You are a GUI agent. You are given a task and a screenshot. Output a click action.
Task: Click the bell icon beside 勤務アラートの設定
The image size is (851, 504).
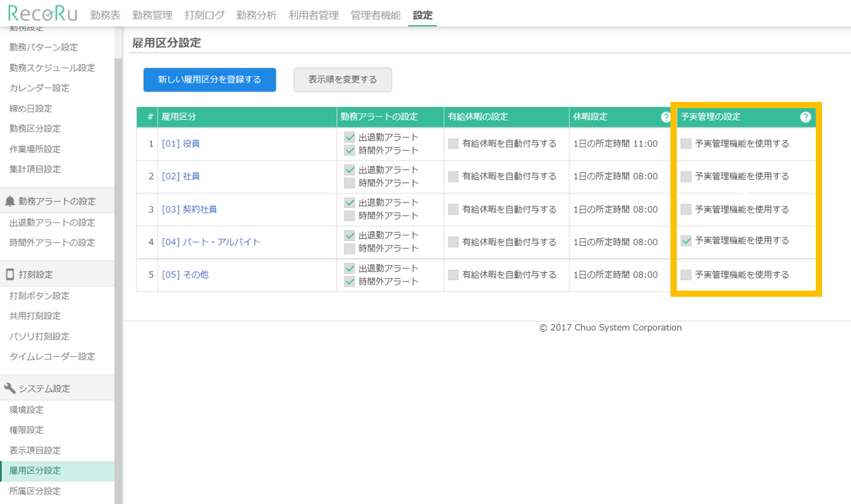click(10, 201)
